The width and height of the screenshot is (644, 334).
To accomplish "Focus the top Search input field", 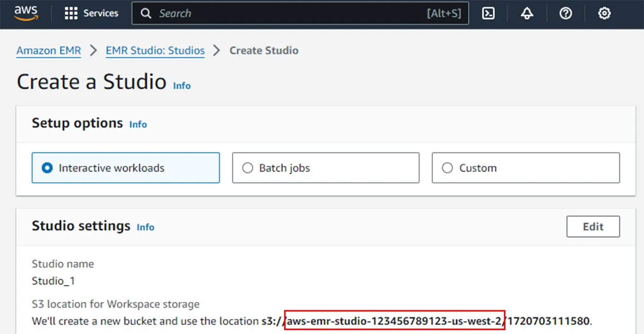I will (300, 13).
